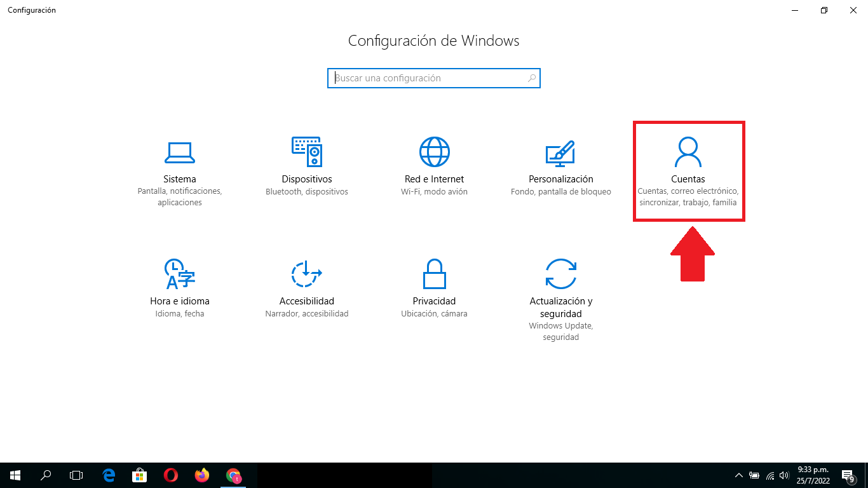Expand the hidden system tray icons chevron
The width and height of the screenshot is (868, 488).
click(739, 475)
